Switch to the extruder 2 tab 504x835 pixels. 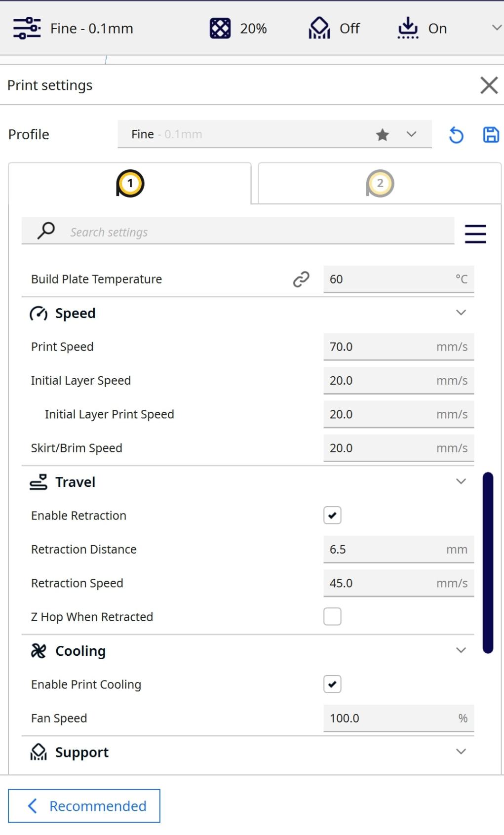point(380,183)
